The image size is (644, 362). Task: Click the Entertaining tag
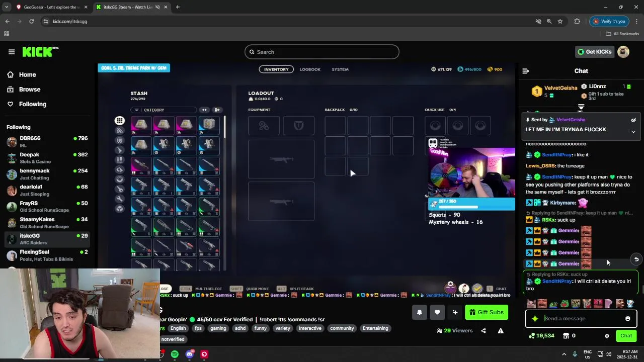[375, 328]
